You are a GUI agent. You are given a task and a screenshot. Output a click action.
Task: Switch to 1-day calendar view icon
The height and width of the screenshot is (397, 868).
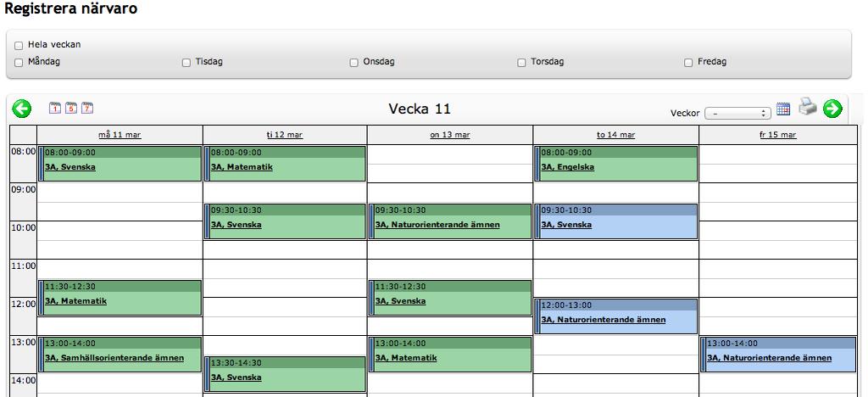coord(55,108)
